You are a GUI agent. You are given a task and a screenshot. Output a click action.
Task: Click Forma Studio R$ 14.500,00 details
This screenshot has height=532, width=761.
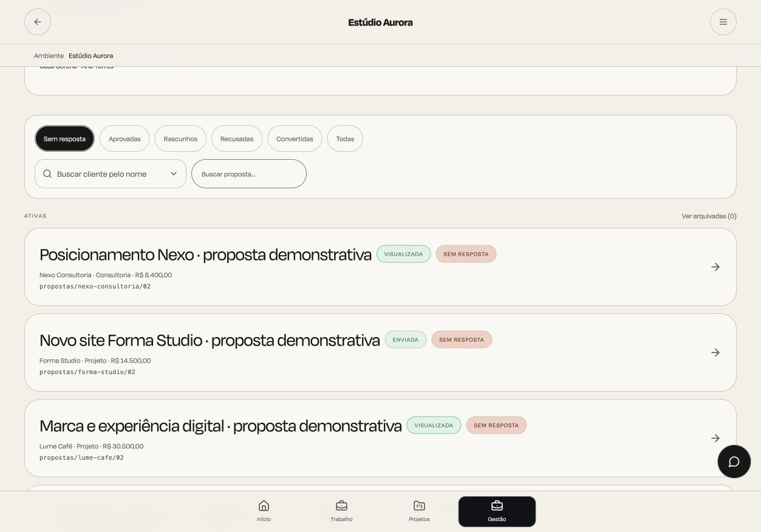(95, 361)
